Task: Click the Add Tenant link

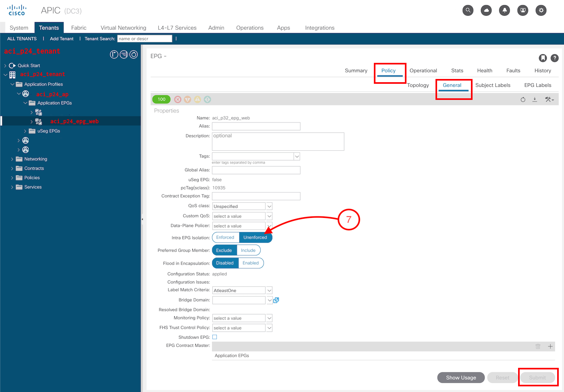Action: point(62,39)
